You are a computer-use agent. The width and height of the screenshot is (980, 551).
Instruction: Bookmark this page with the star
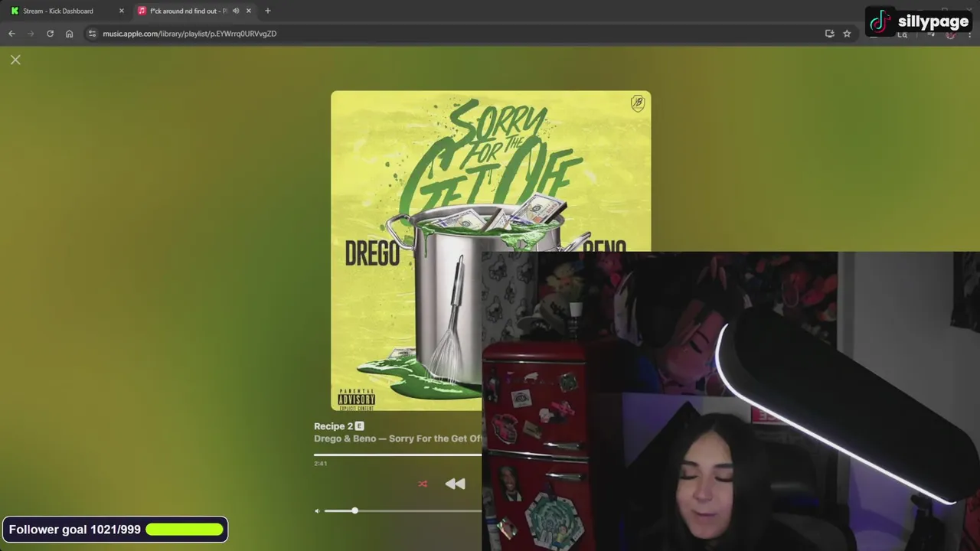click(x=847, y=34)
